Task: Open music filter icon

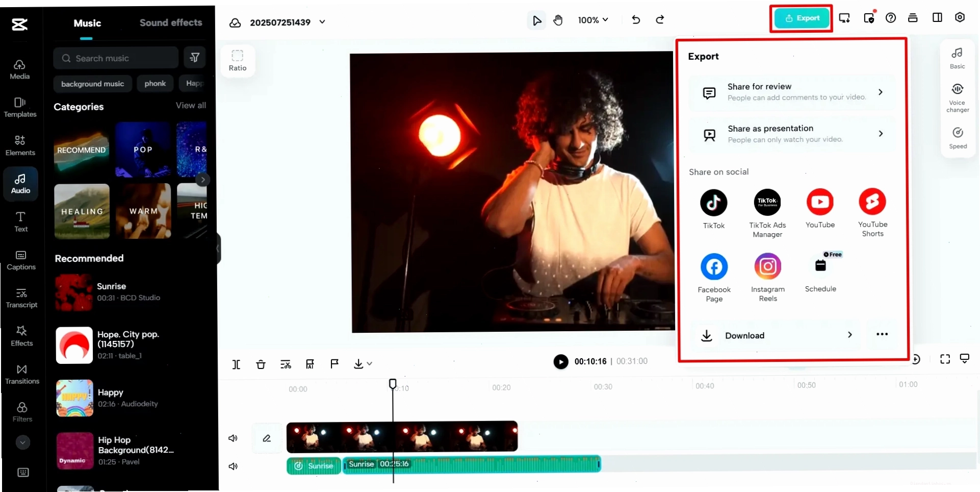Action: pyautogui.click(x=194, y=58)
